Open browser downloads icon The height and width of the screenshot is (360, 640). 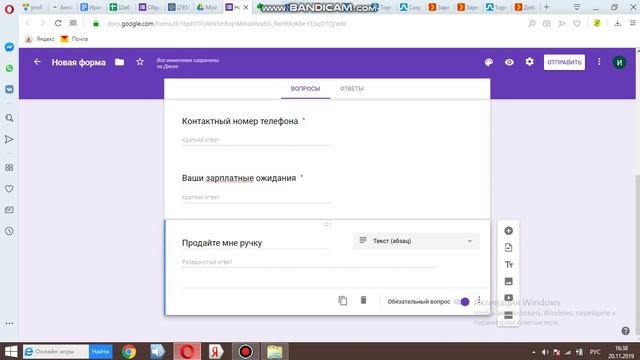point(618,23)
